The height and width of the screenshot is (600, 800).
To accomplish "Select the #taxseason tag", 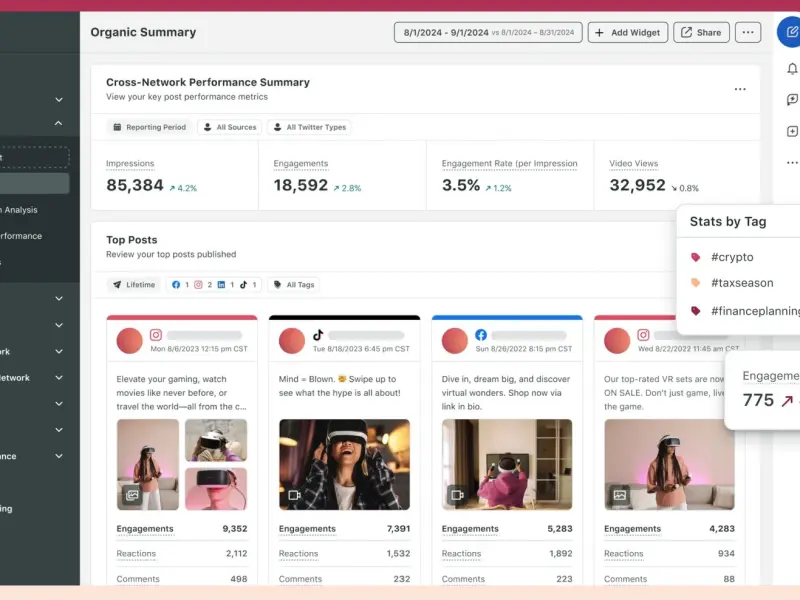I will point(741,283).
